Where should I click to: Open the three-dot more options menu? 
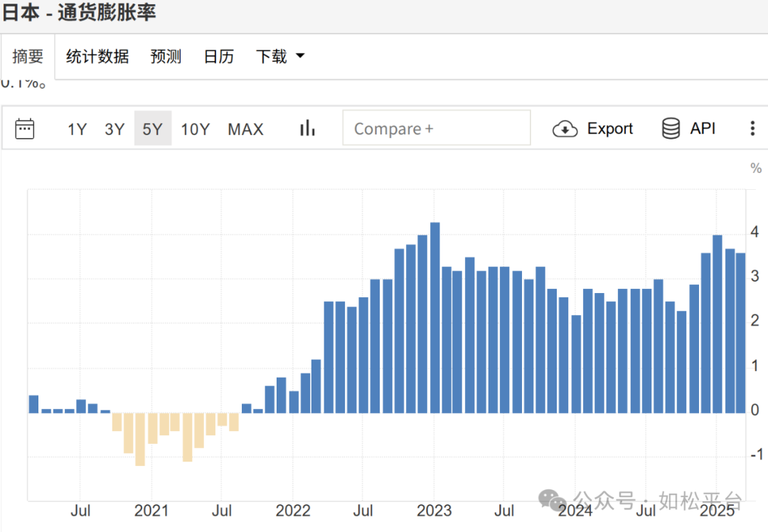coord(752,129)
